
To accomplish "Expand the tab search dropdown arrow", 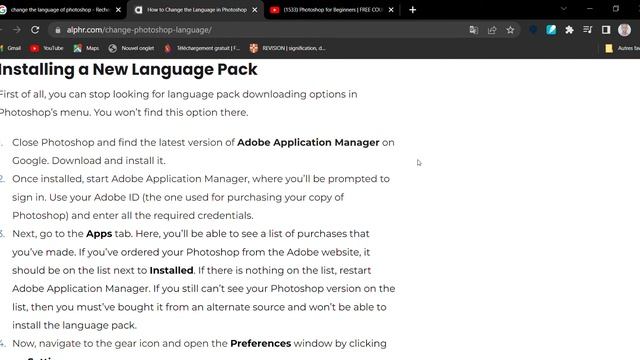I will [x=564, y=9].
